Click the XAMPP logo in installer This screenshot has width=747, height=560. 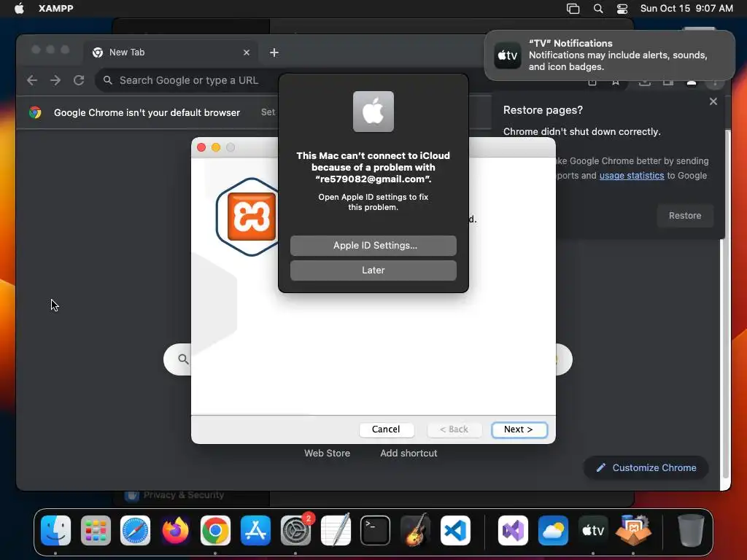tap(250, 217)
